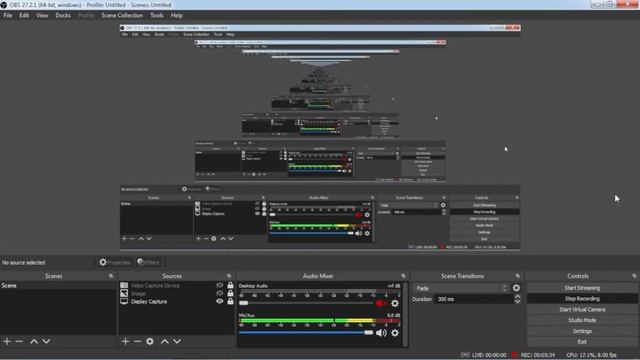The height and width of the screenshot is (360, 640).
Task: Open Settings from Controls panel
Action: click(x=582, y=331)
